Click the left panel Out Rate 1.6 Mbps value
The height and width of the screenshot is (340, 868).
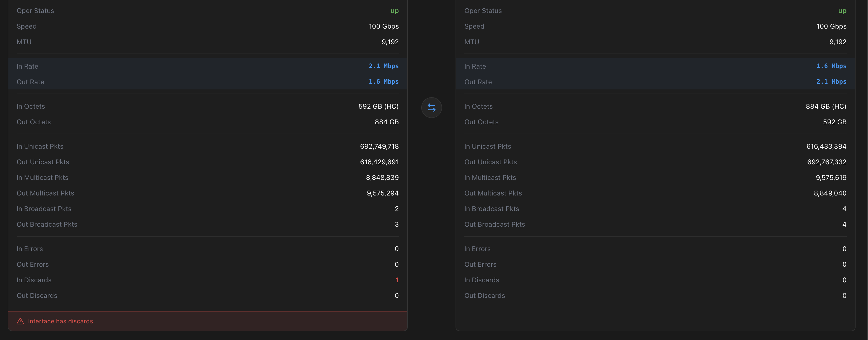pyautogui.click(x=383, y=82)
